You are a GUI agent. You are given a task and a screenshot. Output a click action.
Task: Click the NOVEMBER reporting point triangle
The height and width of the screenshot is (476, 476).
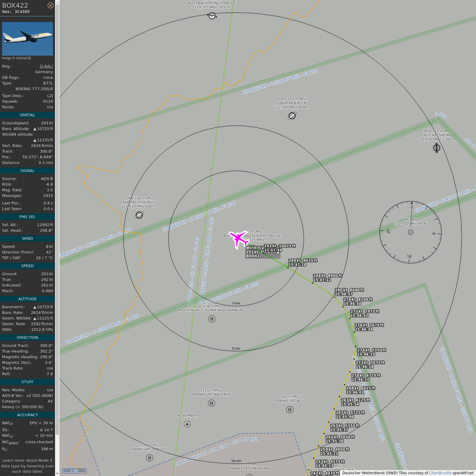187,424
